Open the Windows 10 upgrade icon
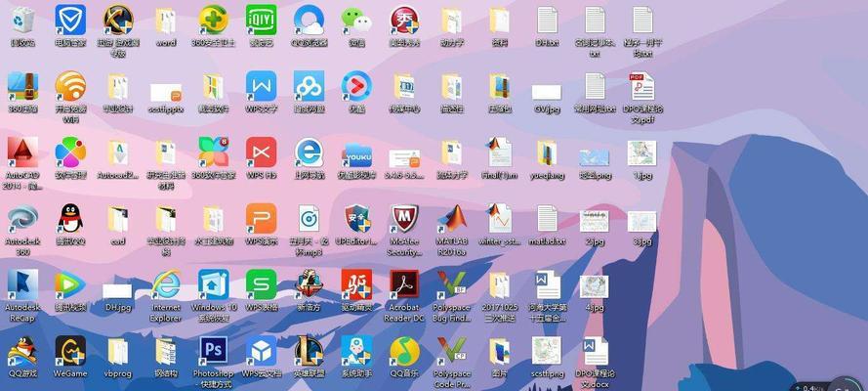The width and height of the screenshot is (868, 391). (x=214, y=284)
